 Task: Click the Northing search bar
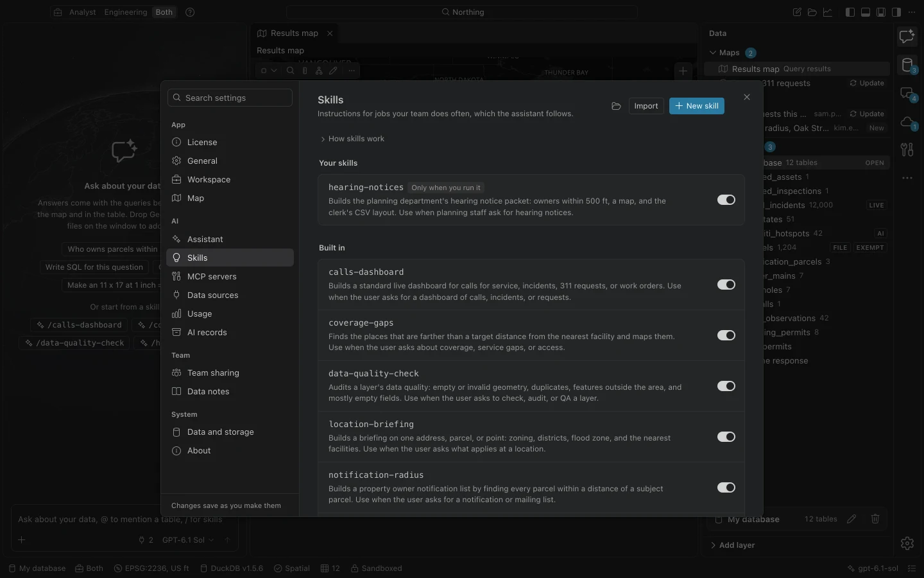(462, 12)
